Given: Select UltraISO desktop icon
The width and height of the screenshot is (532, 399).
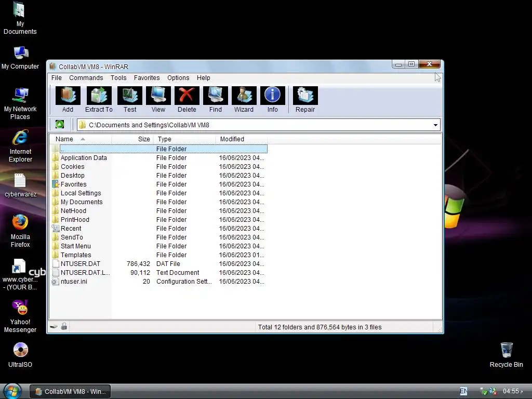Looking at the screenshot, I should [20, 355].
